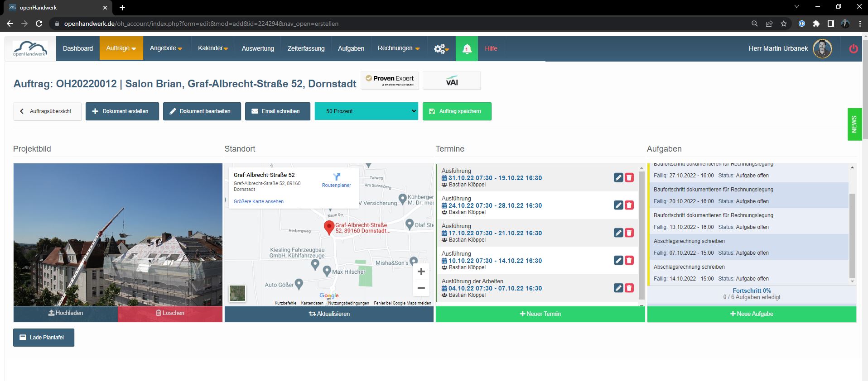Open the settings gears icon menu
Image resolution: width=868 pixels, height=381 pixels.
(441, 48)
